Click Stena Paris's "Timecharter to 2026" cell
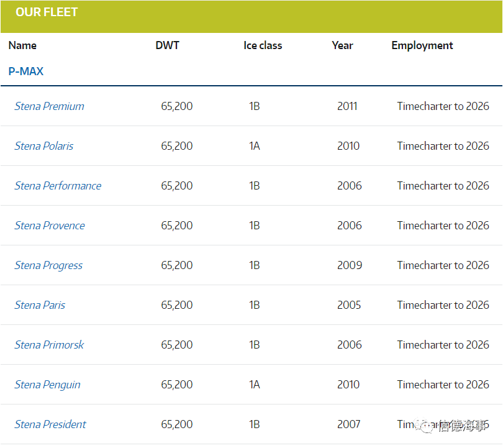This screenshot has height=448, width=503. [443, 305]
